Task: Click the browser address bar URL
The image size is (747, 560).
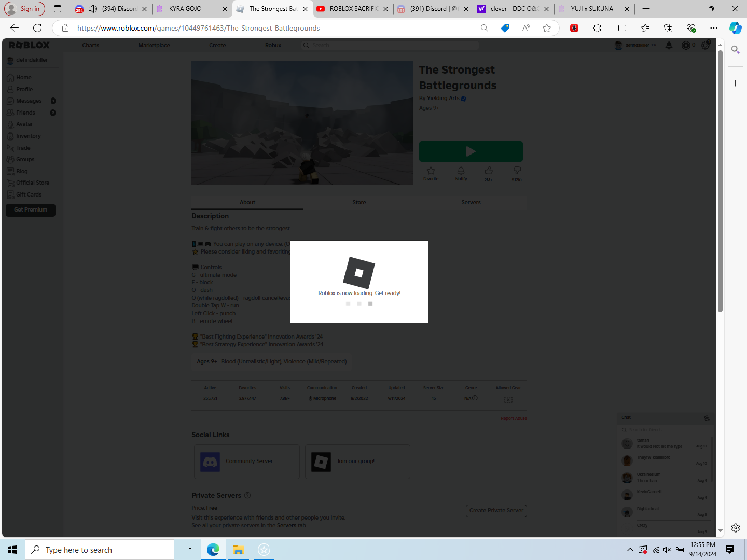Action: (x=199, y=28)
